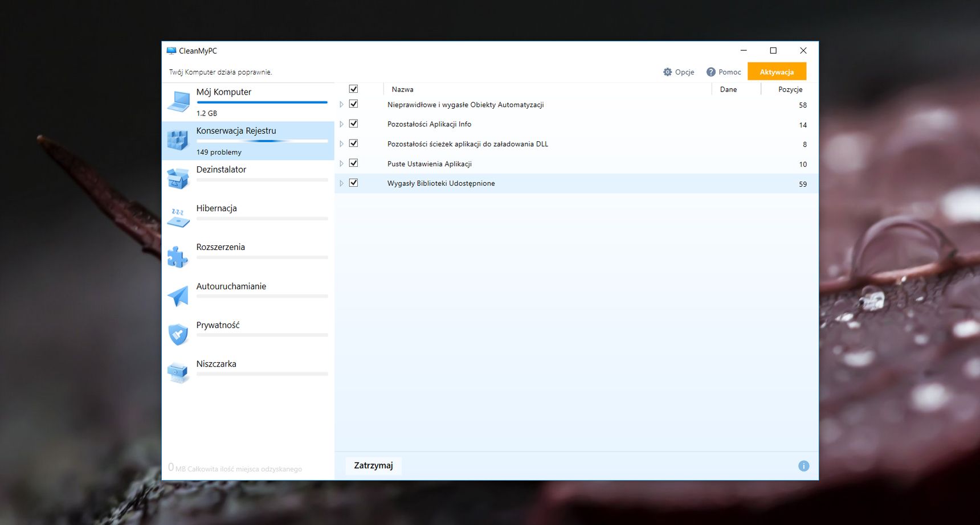Image resolution: width=980 pixels, height=525 pixels.
Task: Expand Wygasły Biblioteki Udostępnione row
Action: [x=341, y=183]
